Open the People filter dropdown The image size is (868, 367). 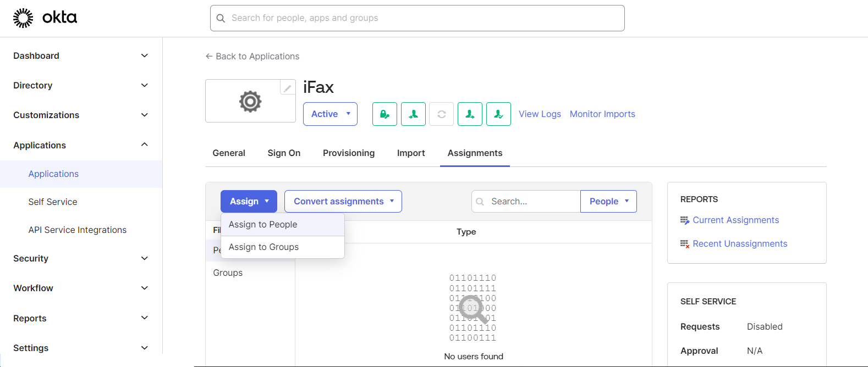pos(608,201)
